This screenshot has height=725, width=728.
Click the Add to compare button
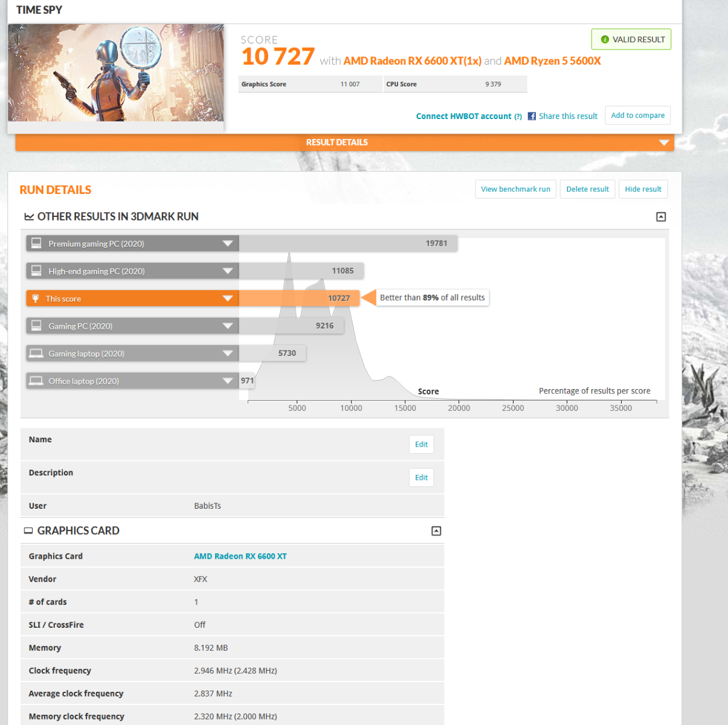point(637,115)
